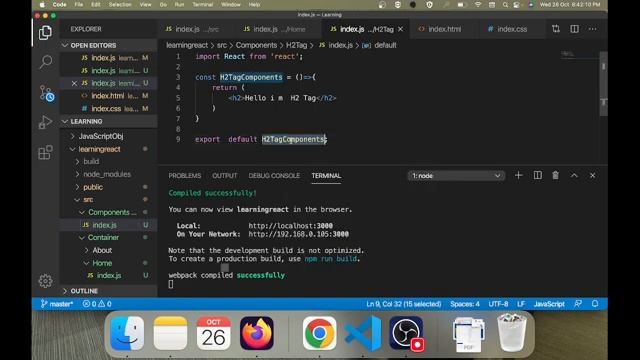Image resolution: width=640 pixels, height=360 pixels.
Task: Open errors and warnings count in status bar
Action: (x=97, y=304)
